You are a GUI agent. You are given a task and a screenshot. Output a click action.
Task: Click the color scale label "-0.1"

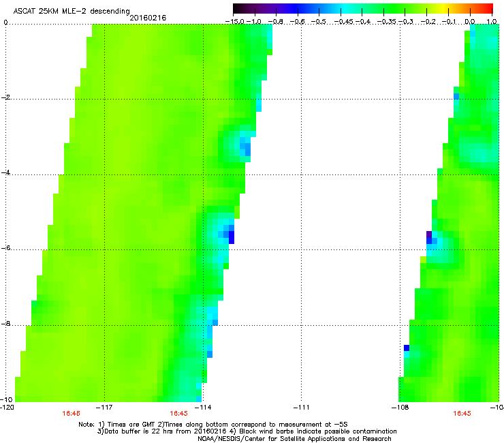click(x=449, y=22)
